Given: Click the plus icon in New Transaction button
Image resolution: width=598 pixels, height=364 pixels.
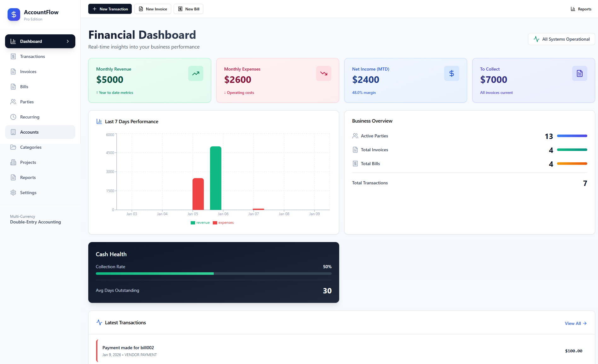Looking at the screenshot, I should (95, 9).
